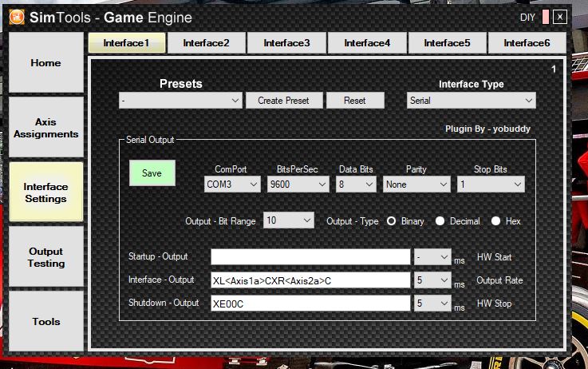Switch to the Interface2 tab
This screenshot has height=369, width=588.
(207, 43)
